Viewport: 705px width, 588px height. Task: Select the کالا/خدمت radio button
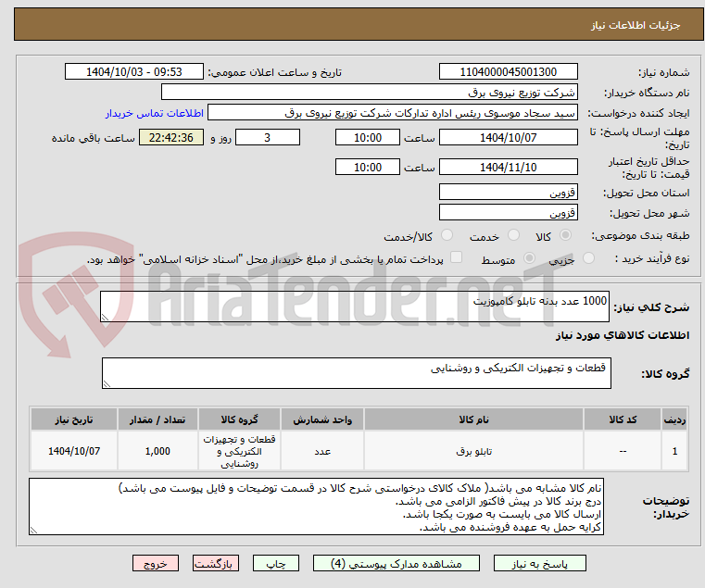coord(447,235)
